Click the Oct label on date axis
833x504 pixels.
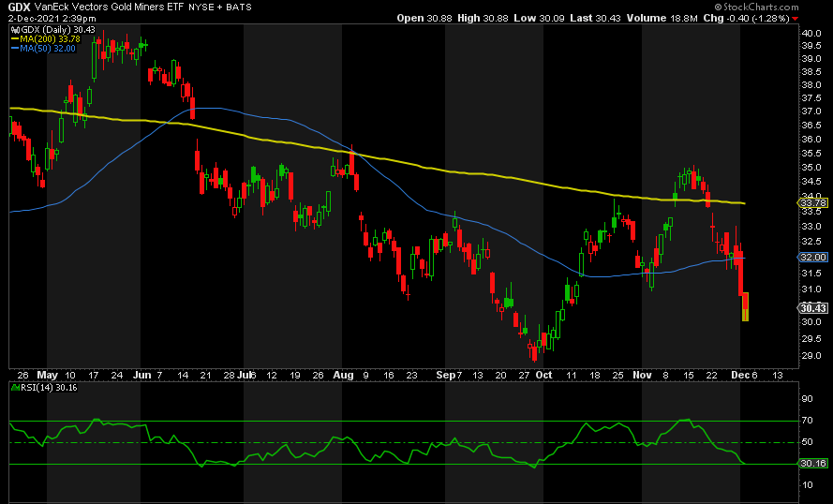[543, 375]
